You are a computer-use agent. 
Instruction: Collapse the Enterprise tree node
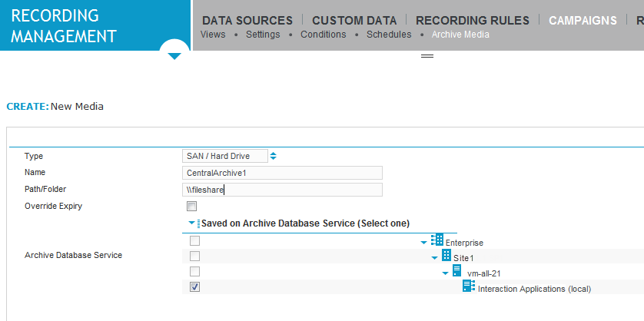point(425,243)
